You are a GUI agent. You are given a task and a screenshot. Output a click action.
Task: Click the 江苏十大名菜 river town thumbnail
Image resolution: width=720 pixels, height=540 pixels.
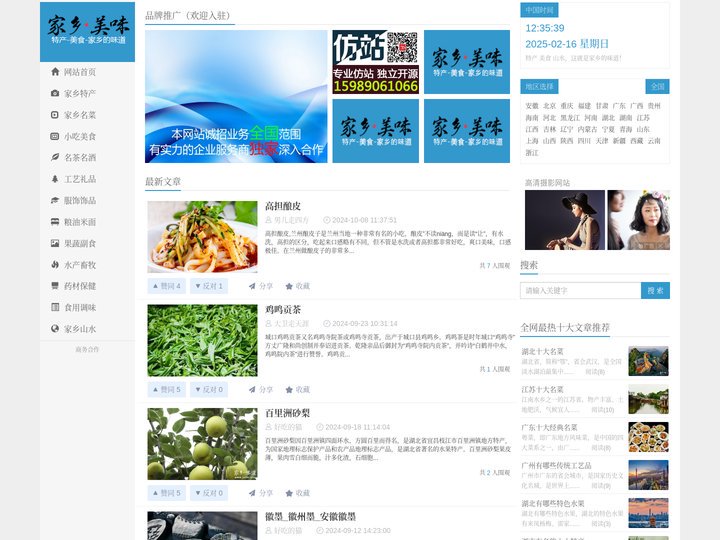tap(648, 399)
